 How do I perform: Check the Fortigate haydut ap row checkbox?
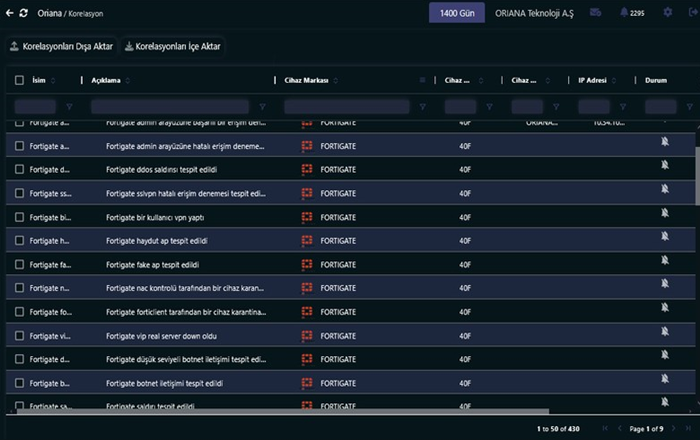tap(19, 241)
